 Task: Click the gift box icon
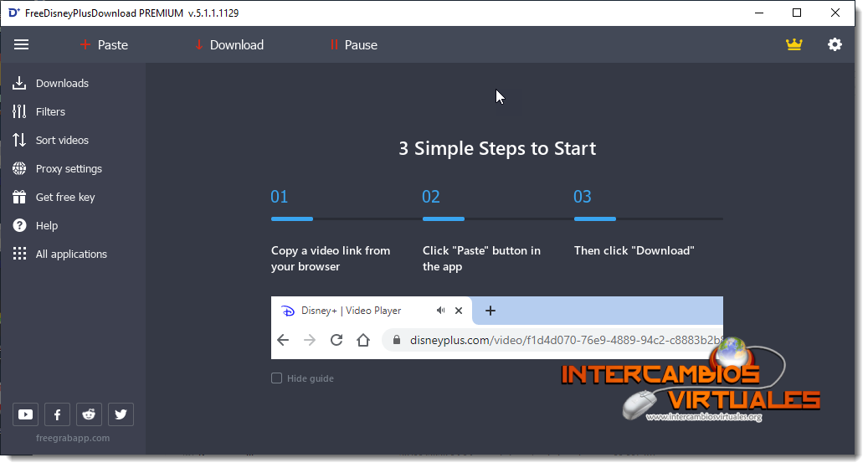(19, 197)
